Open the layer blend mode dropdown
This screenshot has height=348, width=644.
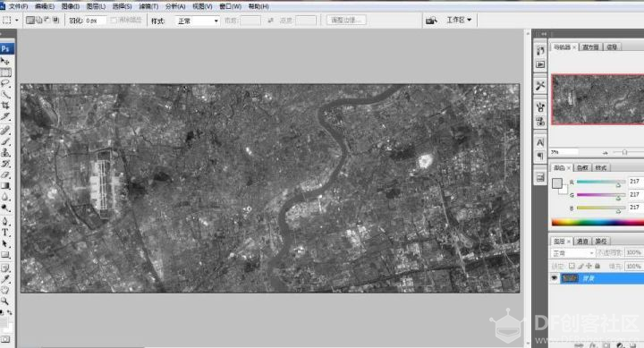click(x=572, y=252)
